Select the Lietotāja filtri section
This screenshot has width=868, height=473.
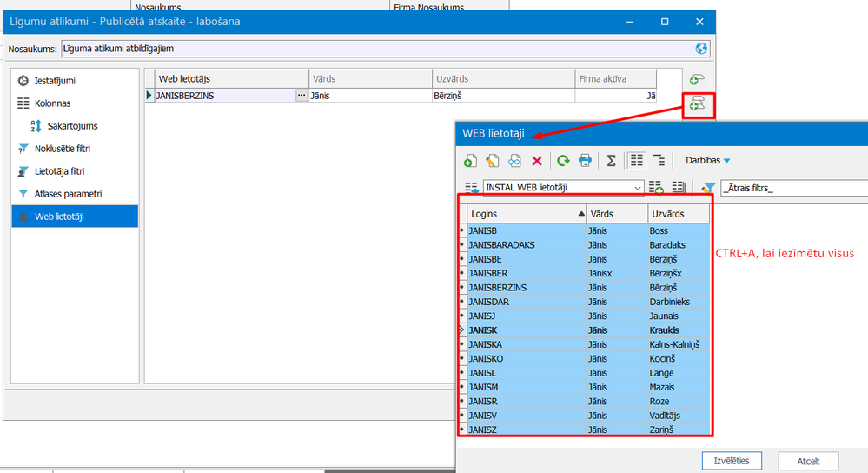[59, 171]
